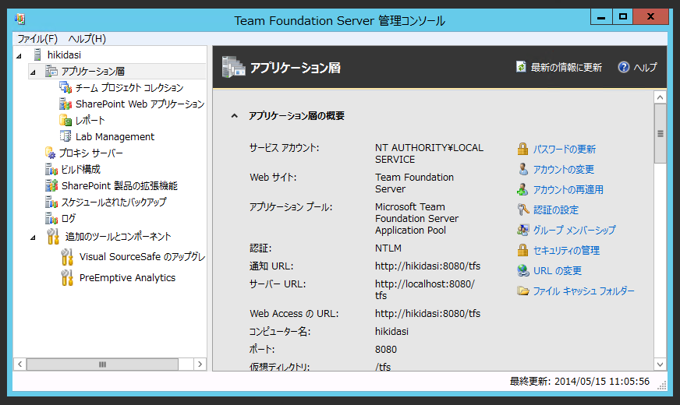Click the チーム プロジェクト コレクション icon
Image resolution: width=680 pixels, height=405 pixels.
coord(65,88)
